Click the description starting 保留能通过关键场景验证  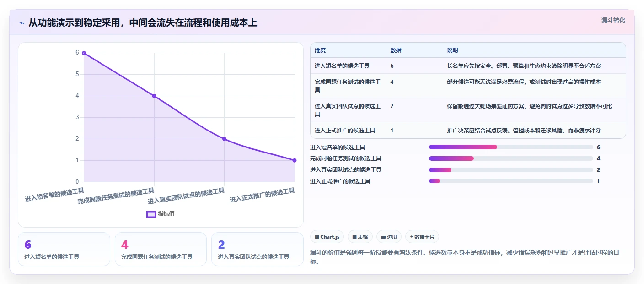[529, 106]
